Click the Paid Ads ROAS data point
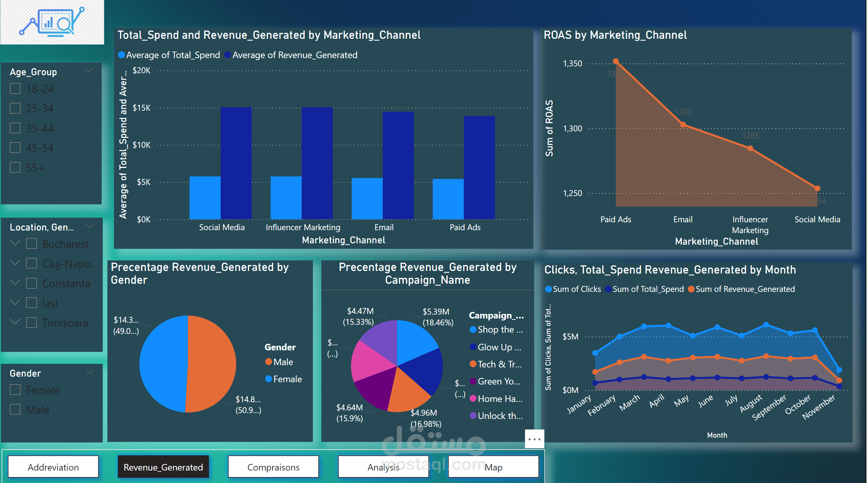Screen dimensions: 868x483 point(616,61)
